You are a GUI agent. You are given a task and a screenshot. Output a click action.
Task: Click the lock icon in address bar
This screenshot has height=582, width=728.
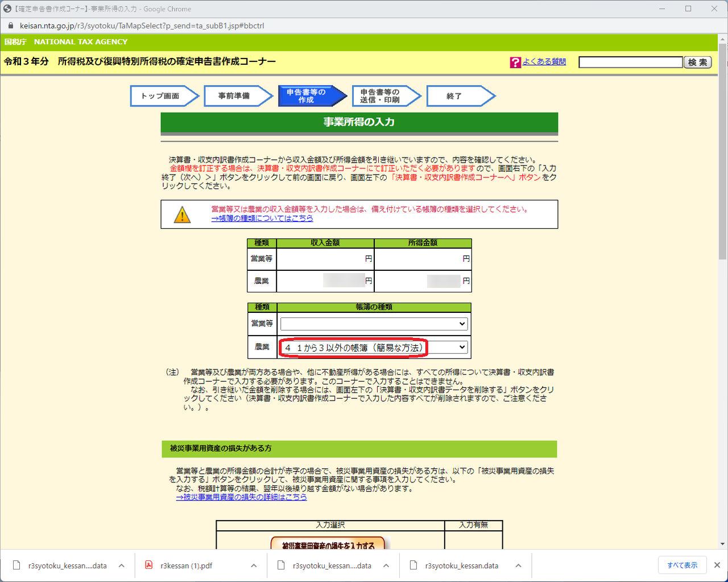pyautogui.click(x=10, y=26)
